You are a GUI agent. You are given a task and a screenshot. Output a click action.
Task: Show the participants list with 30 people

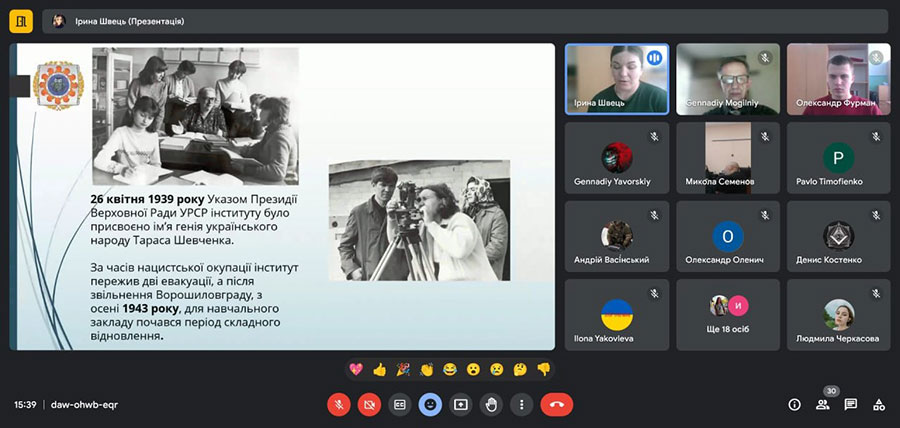(823, 404)
